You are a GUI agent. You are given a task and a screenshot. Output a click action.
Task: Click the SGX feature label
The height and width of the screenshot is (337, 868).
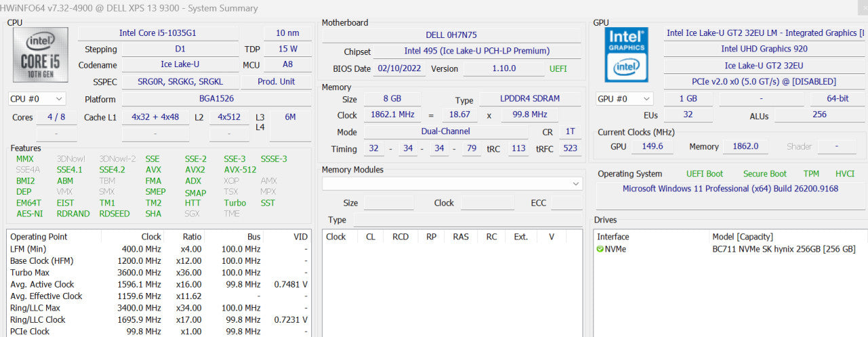pyautogui.click(x=192, y=214)
